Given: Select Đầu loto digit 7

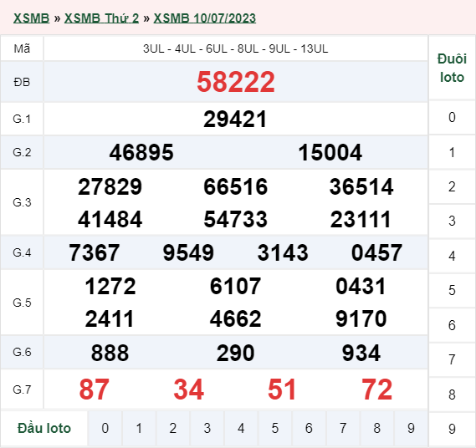Looking at the screenshot, I should [343, 428].
